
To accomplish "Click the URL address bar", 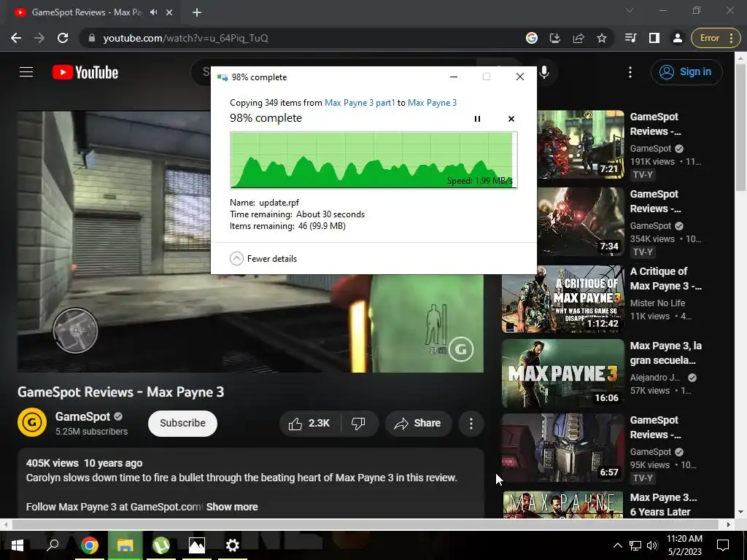I will point(305,38).
